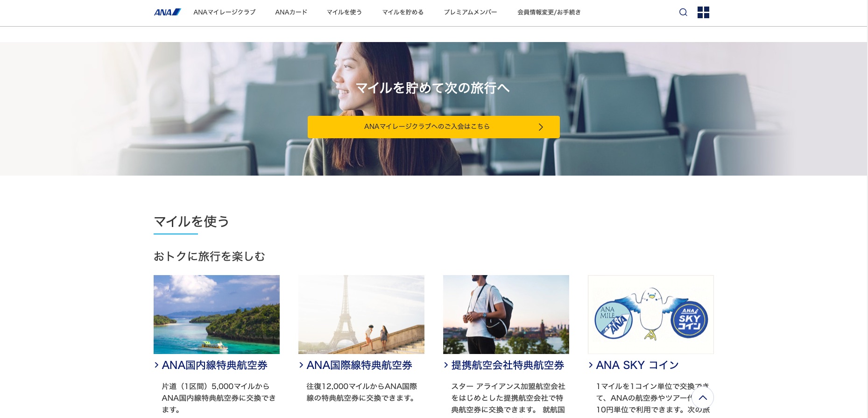Click the tropical island boat thumbnail
868x418 pixels.
tap(216, 314)
